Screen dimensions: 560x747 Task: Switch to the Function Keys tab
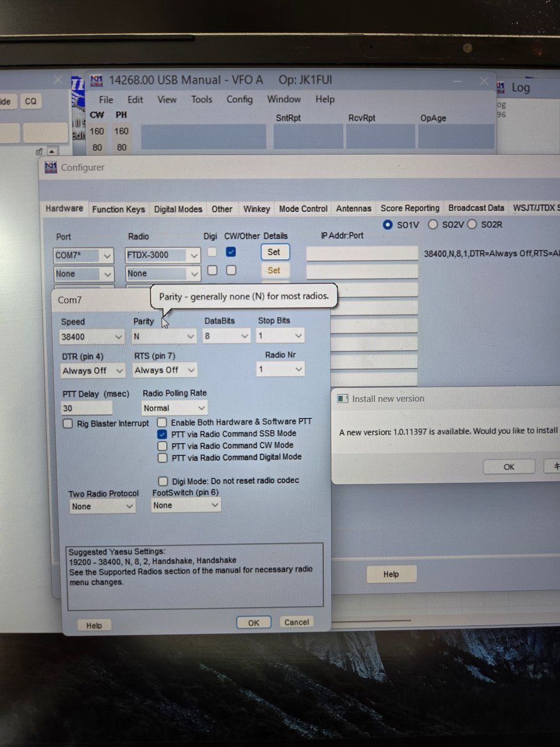click(x=118, y=210)
